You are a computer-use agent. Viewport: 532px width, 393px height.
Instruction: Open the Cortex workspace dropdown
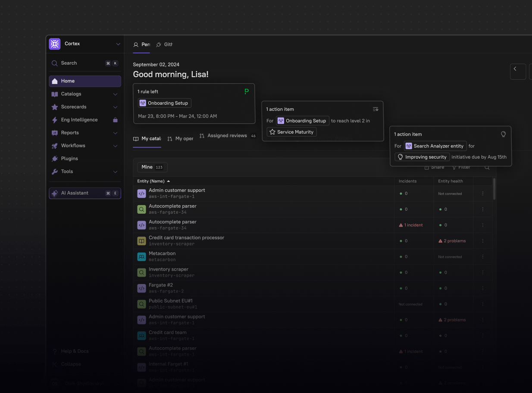coord(118,44)
